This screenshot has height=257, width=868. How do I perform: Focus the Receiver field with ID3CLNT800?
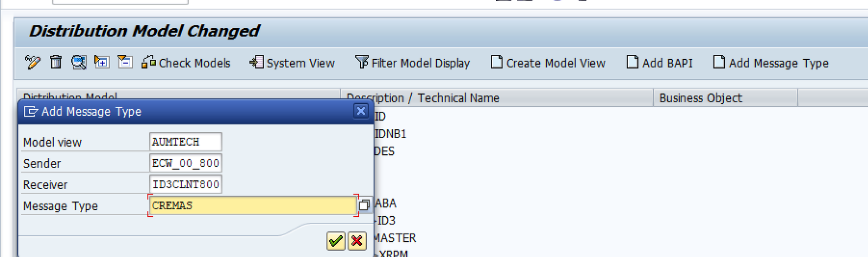(x=185, y=185)
